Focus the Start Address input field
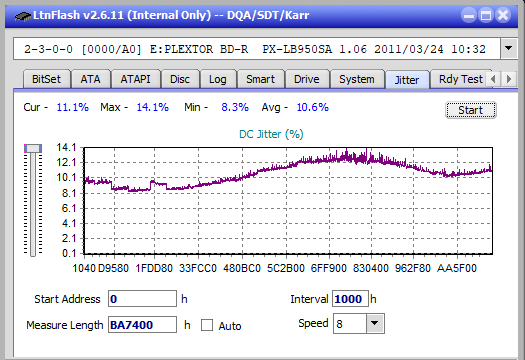 (x=142, y=299)
